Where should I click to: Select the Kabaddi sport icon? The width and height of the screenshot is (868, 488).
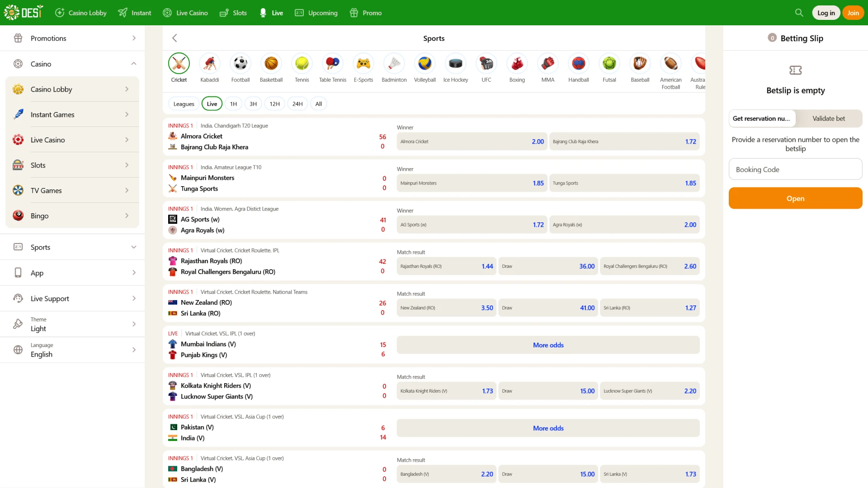[x=209, y=64]
